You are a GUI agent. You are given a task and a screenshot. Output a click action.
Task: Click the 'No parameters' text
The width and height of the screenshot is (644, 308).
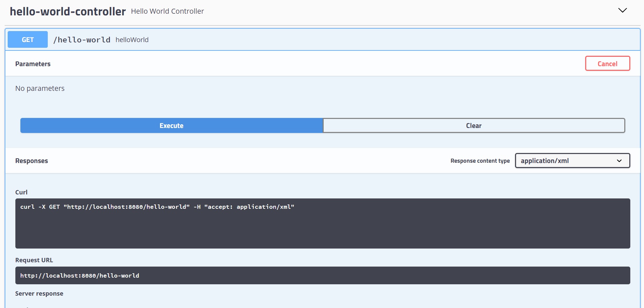[x=40, y=88]
